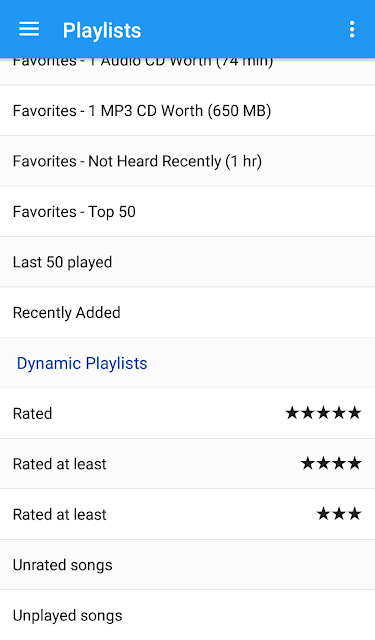Open the hamburger navigation menu
Image resolution: width=375 pixels, height=640 pixels.
pos(29,29)
